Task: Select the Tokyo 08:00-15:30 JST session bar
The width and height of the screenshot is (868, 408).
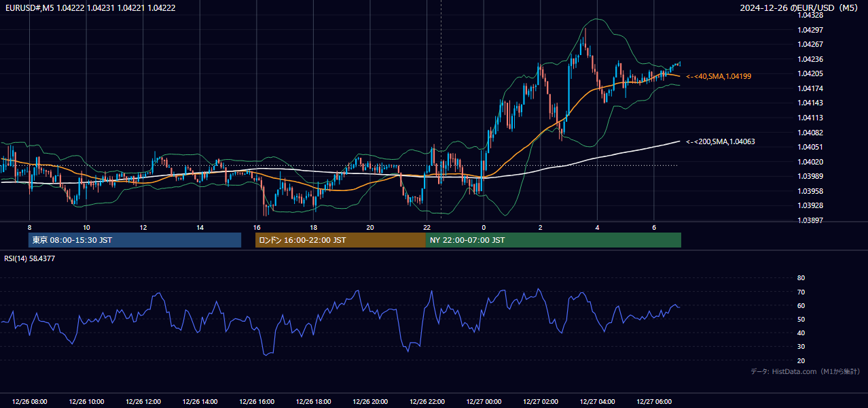Action: coord(134,240)
